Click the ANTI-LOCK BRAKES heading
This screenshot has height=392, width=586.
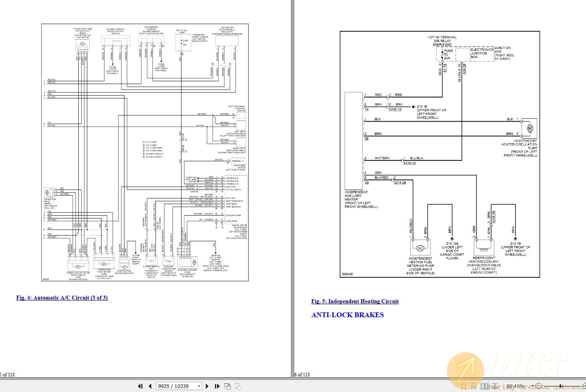pyautogui.click(x=347, y=315)
